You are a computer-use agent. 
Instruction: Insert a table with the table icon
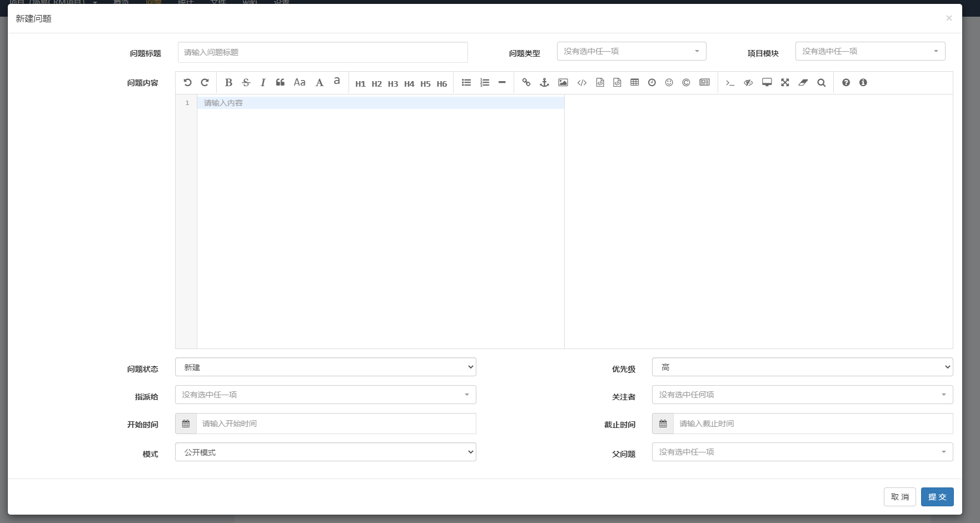[634, 82]
